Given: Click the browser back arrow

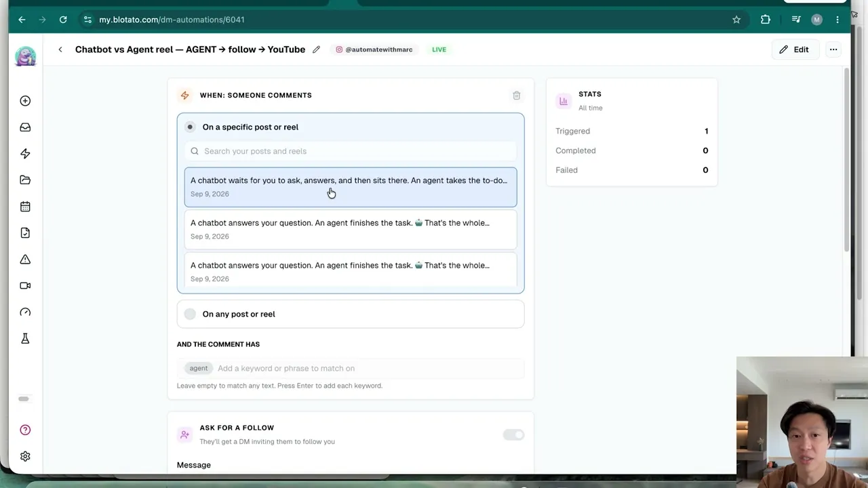Looking at the screenshot, I should click(x=22, y=20).
